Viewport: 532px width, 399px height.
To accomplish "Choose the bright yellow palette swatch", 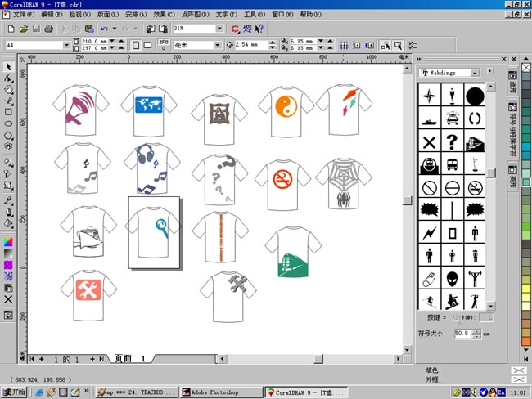I will (x=526, y=289).
